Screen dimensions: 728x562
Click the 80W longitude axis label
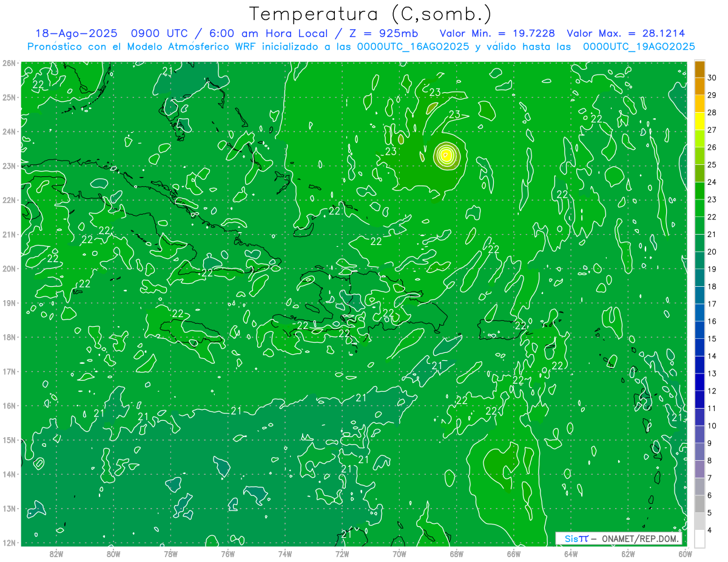pos(113,554)
